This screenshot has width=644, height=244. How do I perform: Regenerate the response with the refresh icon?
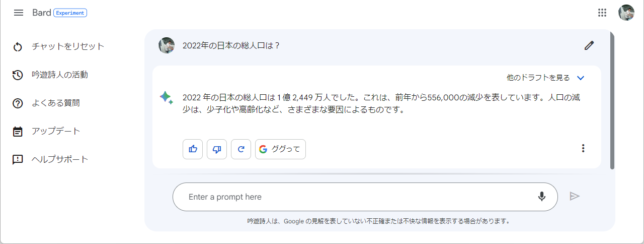click(x=241, y=149)
